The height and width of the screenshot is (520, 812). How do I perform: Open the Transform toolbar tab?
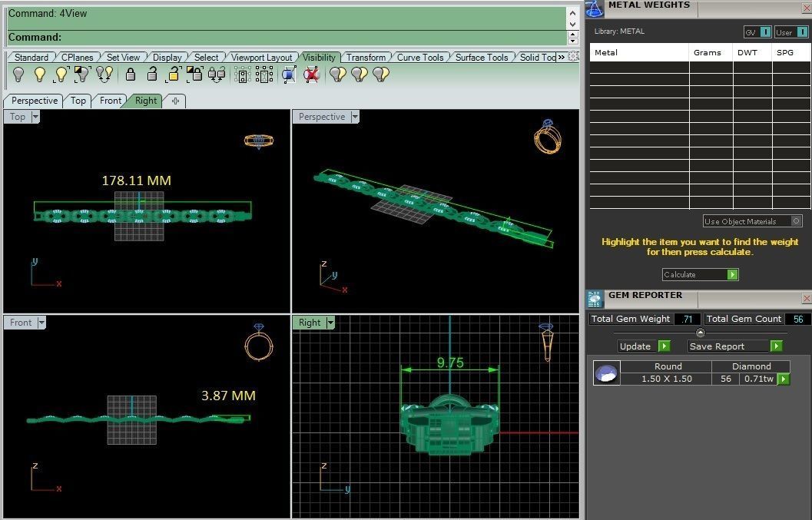(x=366, y=58)
